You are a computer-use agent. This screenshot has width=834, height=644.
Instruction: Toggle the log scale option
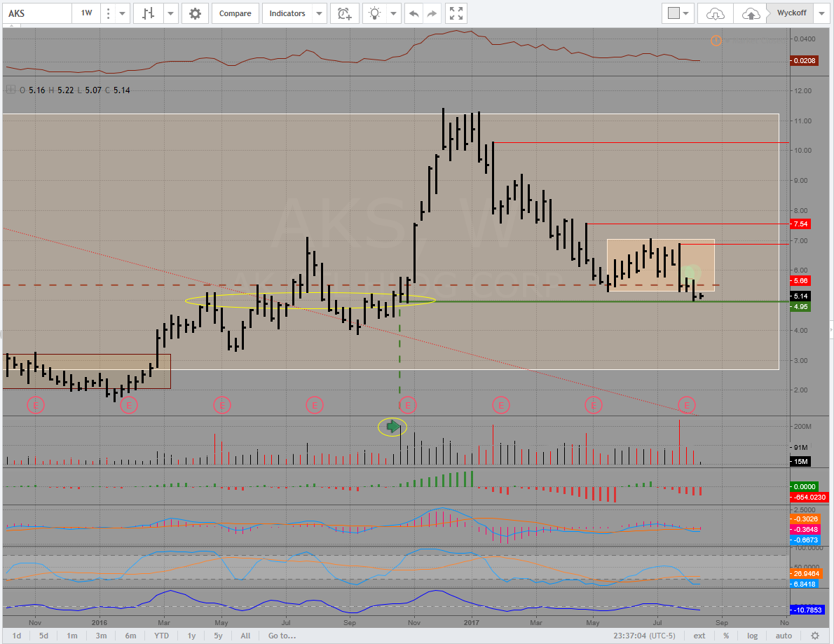click(752, 636)
